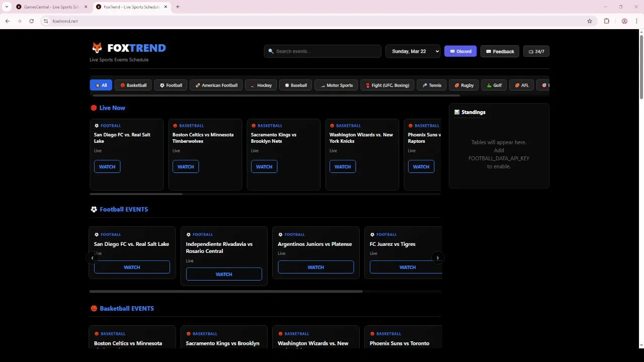The height and width of the screenshot is (362, 644).
Task: Focus the Search events input field
Action: tap(323, 51)
